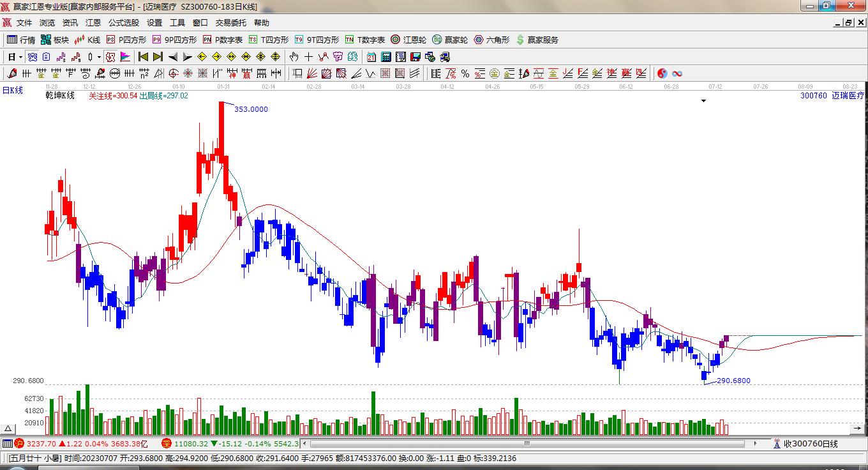Click the Shanghai index 3237.70 readout
The width and height of the screenshot is (868, 470).
[x=41, y=444]
